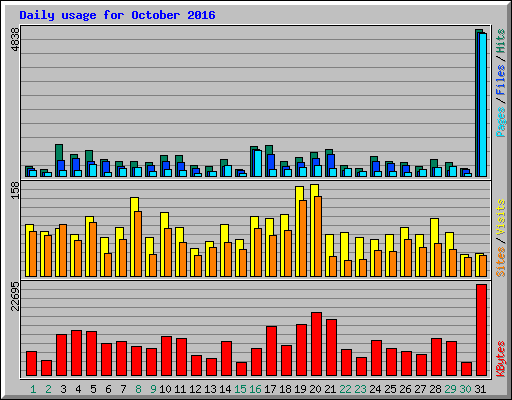The image size is (512, 400).
Task: Click day 15 on the x-axis
Action: (x=240, y=389)
